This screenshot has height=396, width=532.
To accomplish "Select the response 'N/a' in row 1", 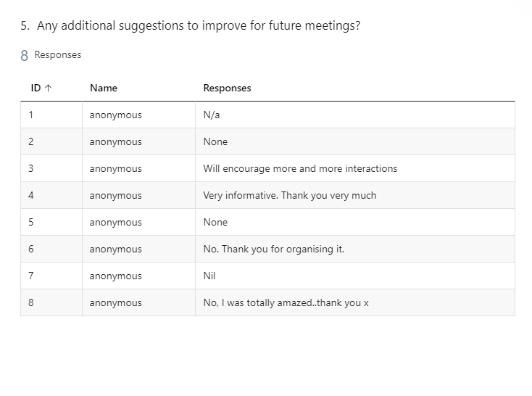I will 212,115.
